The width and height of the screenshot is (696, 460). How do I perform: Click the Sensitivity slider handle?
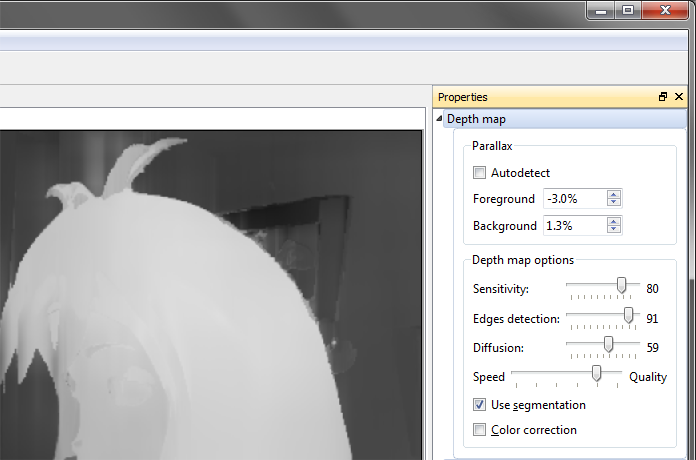click(x=621, y=286)
